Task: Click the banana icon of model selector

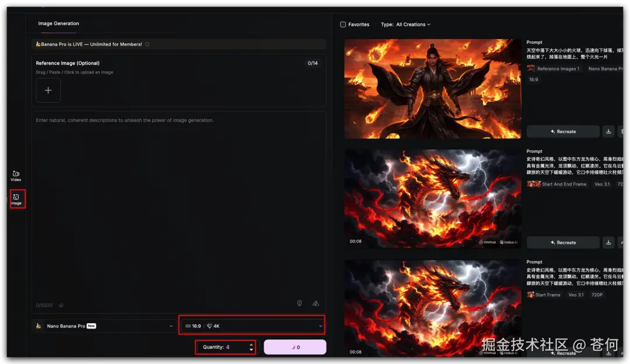Action: tap(38, 326)
